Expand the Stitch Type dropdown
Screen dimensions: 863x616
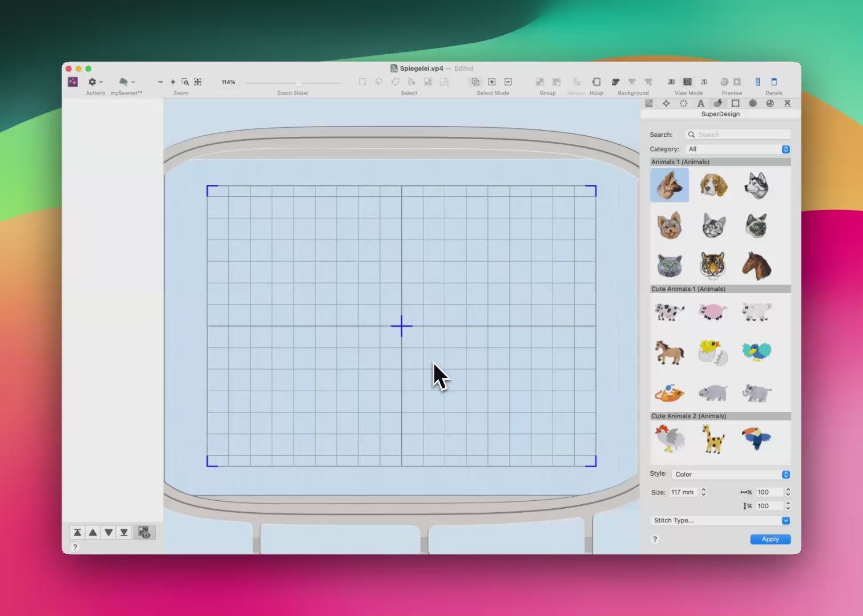pyautogui.click(x=721, y=521)
